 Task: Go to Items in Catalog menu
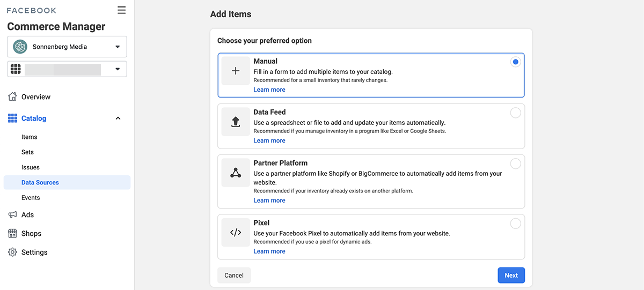[x=30, y=137]
